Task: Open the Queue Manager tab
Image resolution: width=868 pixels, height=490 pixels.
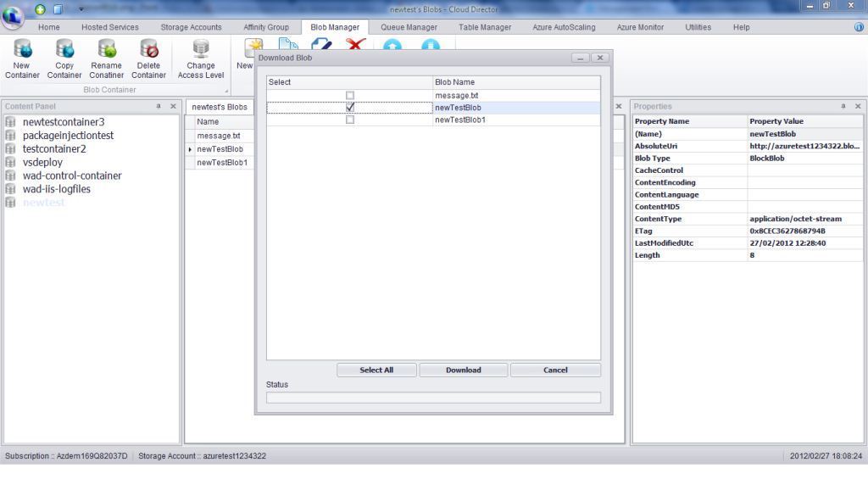Action: click(409, 27)
